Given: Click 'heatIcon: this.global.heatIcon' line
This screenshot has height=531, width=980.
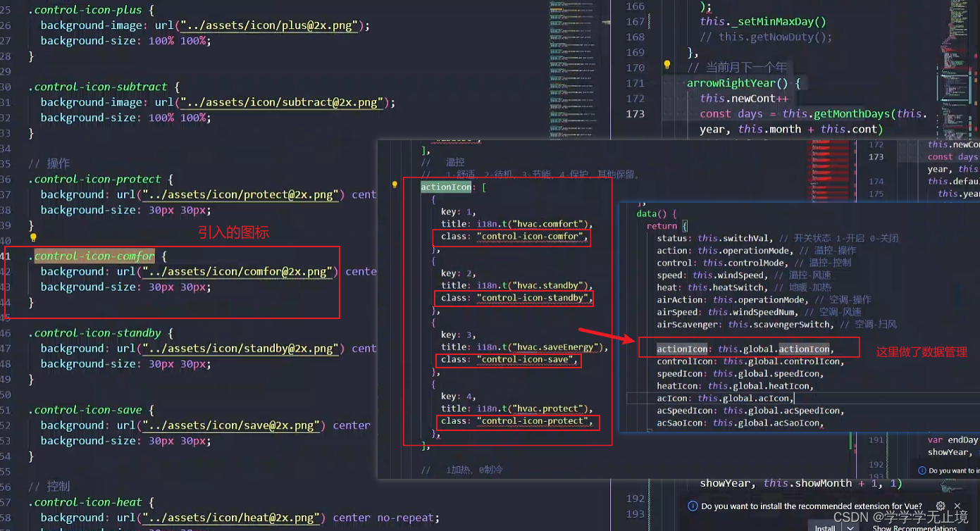Looking at the screenshot, I should click(736, 386).
